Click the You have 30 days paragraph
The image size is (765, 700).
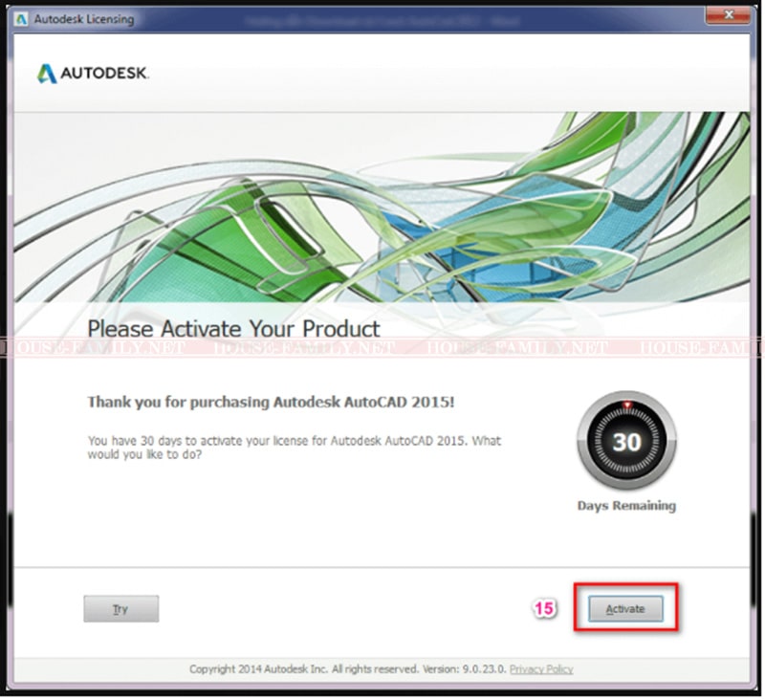(x=295, y=448)
